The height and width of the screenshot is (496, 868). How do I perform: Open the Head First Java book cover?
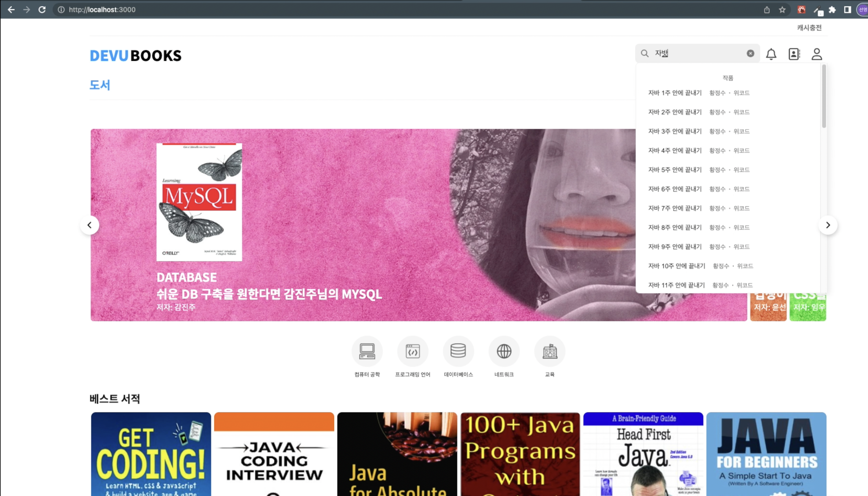coord(643,454)
